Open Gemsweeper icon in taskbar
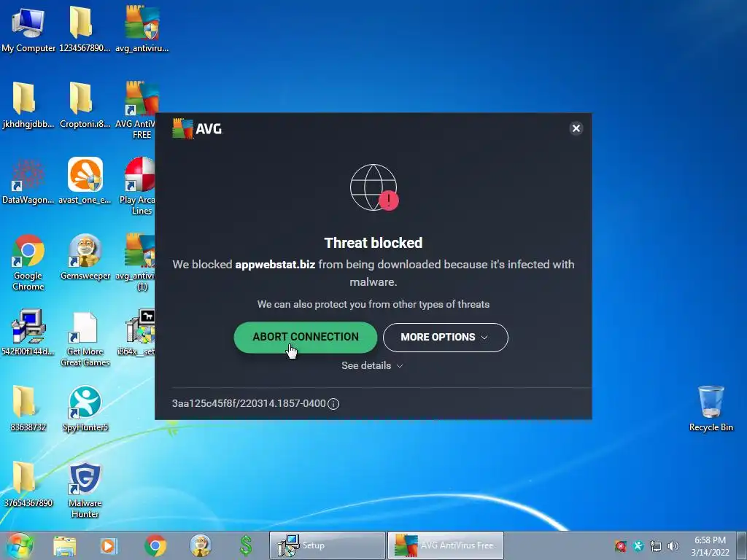Image resolution: width=747 pixels, height=560 pixels. 200,545
